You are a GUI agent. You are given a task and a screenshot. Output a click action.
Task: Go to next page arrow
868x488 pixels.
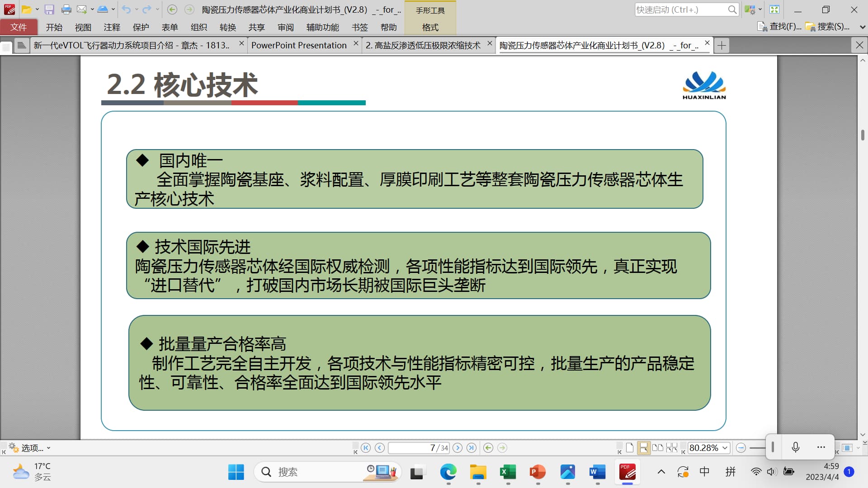(x=458, y=448)
